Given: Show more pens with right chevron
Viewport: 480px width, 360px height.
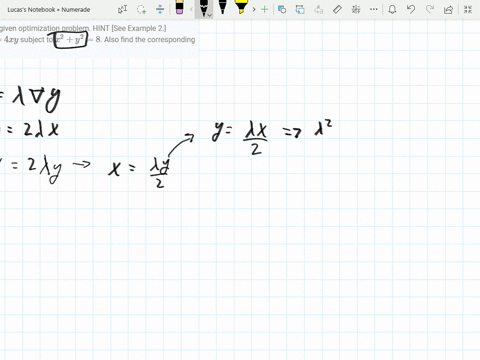Looking at the screenshot, I should pyautogui.click(x=254, y=9).
